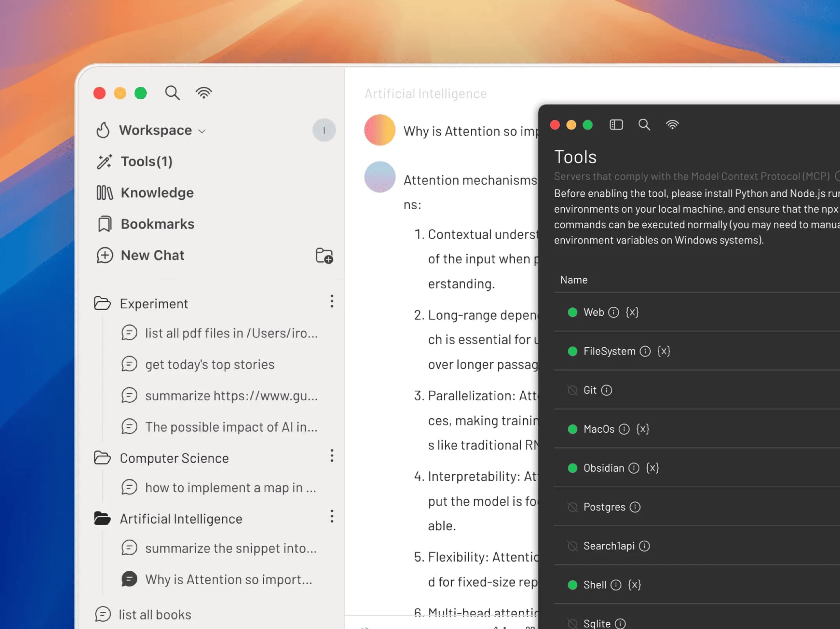Image resolution: width=840 pixels, height=629 pixels.
Task: Toggle sidebar panel icon in dark window
Action: pyautogui.click(x=616, y=124)
